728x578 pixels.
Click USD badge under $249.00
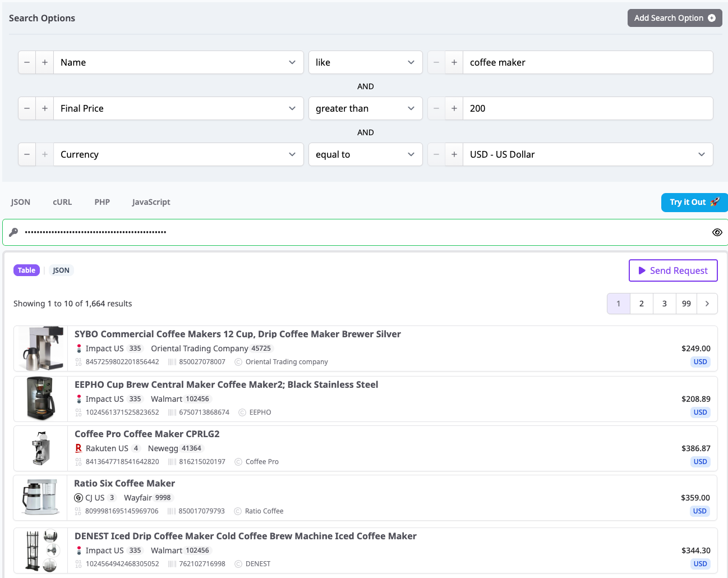700,362
